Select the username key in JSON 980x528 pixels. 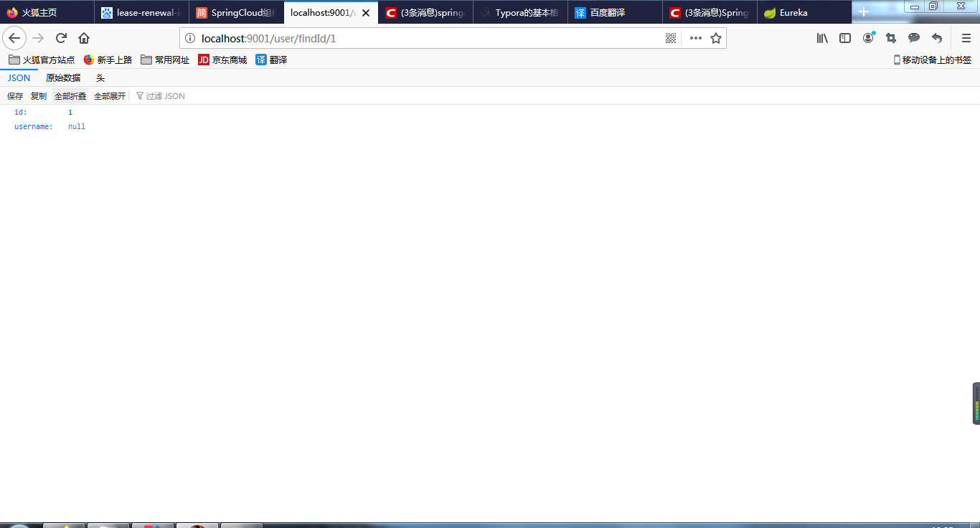coord(34,127)
